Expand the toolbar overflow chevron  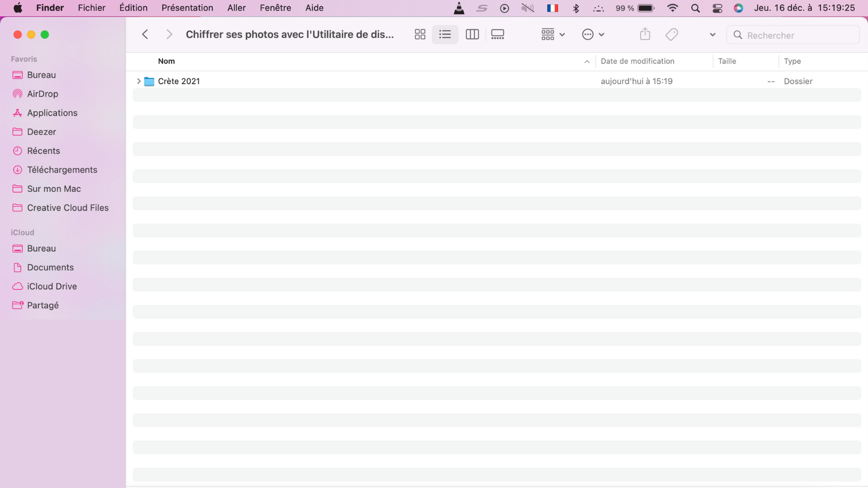click(x=712, y=34)
